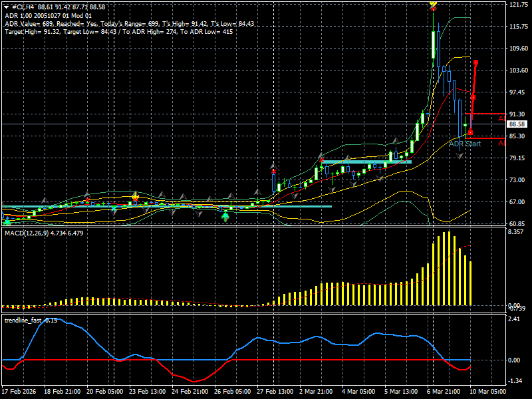The height and width of the screenshot is (399, 532).
Task: Open the chart menu triangle beside #CL,H4
Action: point(6,7)
